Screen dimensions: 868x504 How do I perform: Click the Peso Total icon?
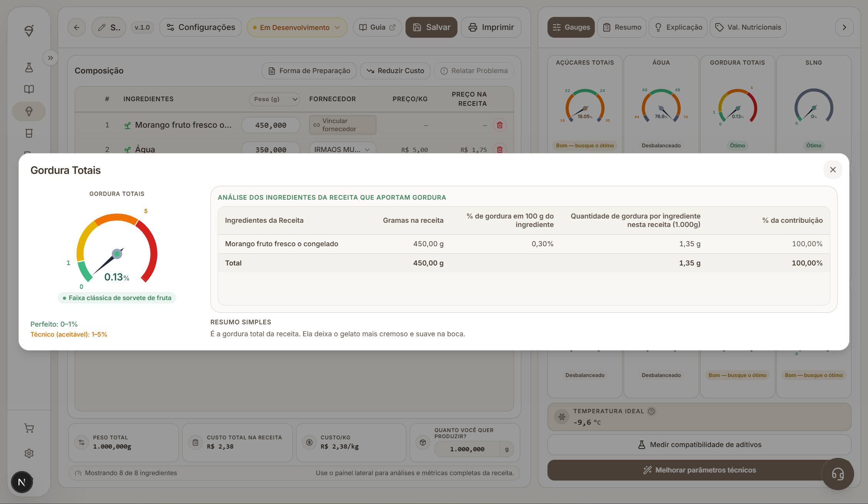pos(82,442)
